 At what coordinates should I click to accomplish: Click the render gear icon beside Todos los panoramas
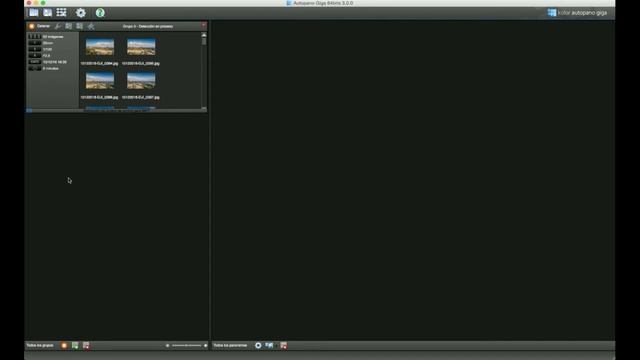[x=258, y=345]
